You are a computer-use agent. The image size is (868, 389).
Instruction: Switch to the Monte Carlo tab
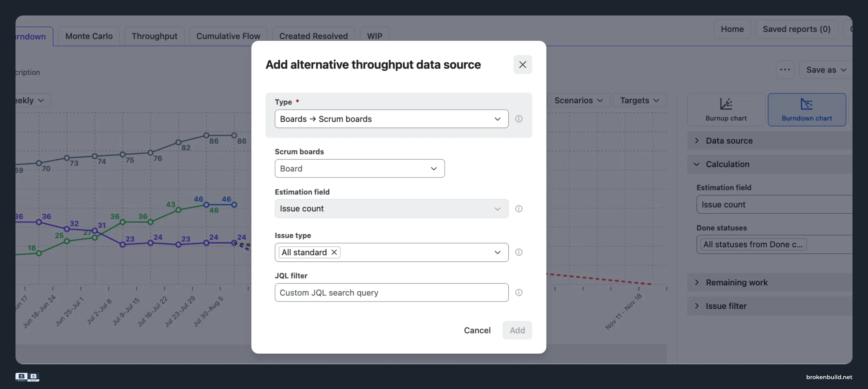(x=89, y=36)
